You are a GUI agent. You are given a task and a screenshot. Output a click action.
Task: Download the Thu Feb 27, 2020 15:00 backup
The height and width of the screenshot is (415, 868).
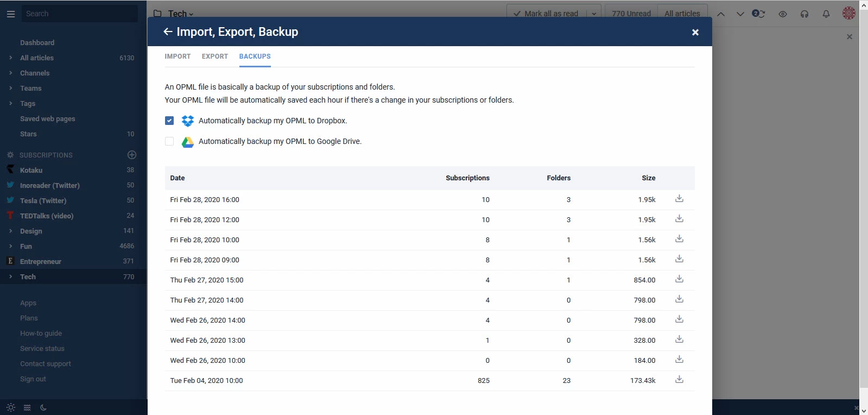679,279
